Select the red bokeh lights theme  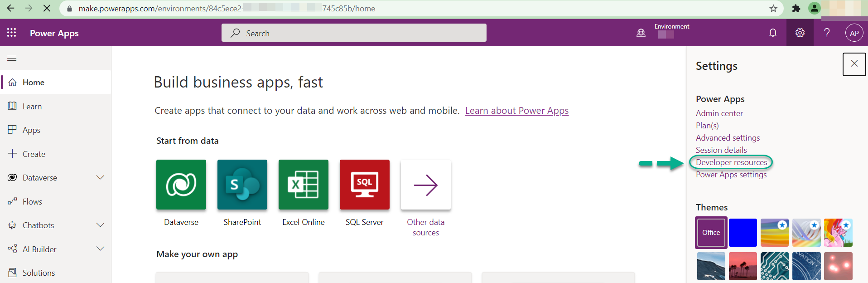click(x=838, y=266)
